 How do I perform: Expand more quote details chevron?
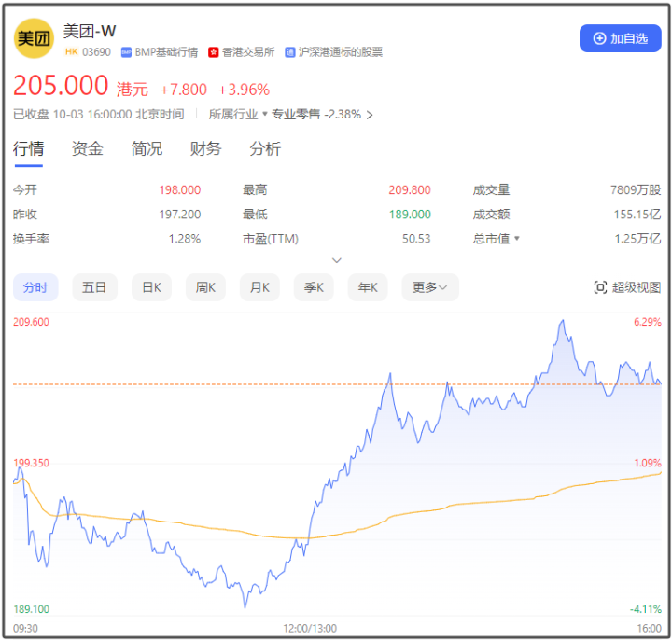pos(337,260)
